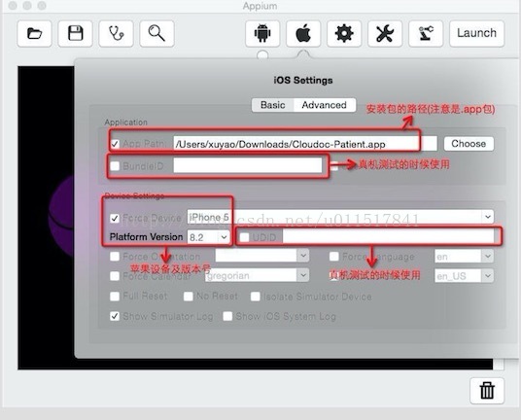
Task: Open the Inspector via the magnifying glass icon
Action: (156, 33)
